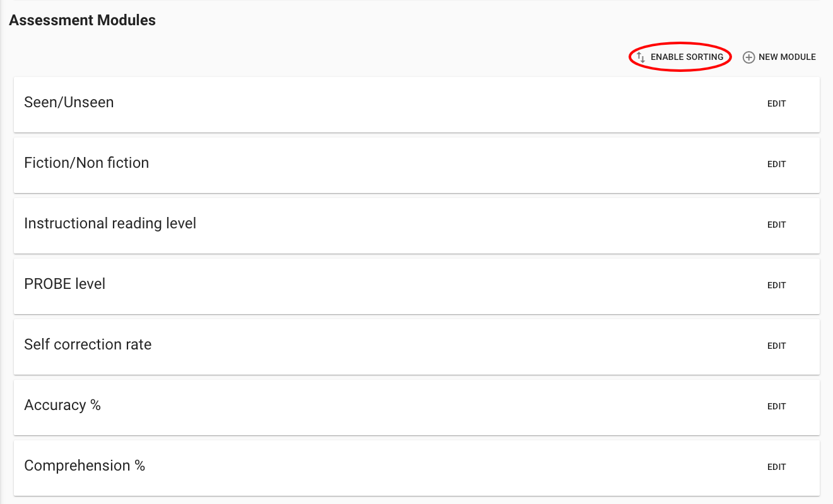Screen dimensions: 833x504
Task: Click the Comprehension % module title
Action: pos(85,466)
